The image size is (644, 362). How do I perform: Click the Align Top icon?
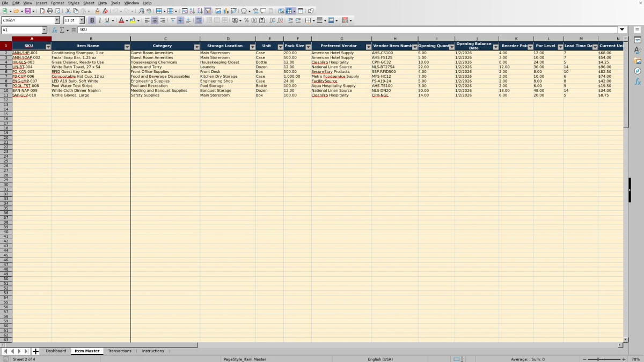click(173, 20)
